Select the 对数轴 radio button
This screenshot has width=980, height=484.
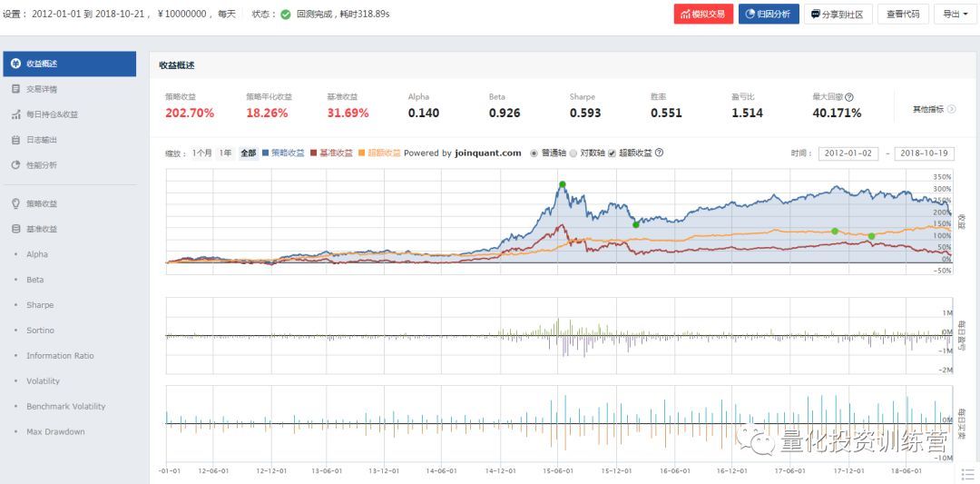[573, 153]
